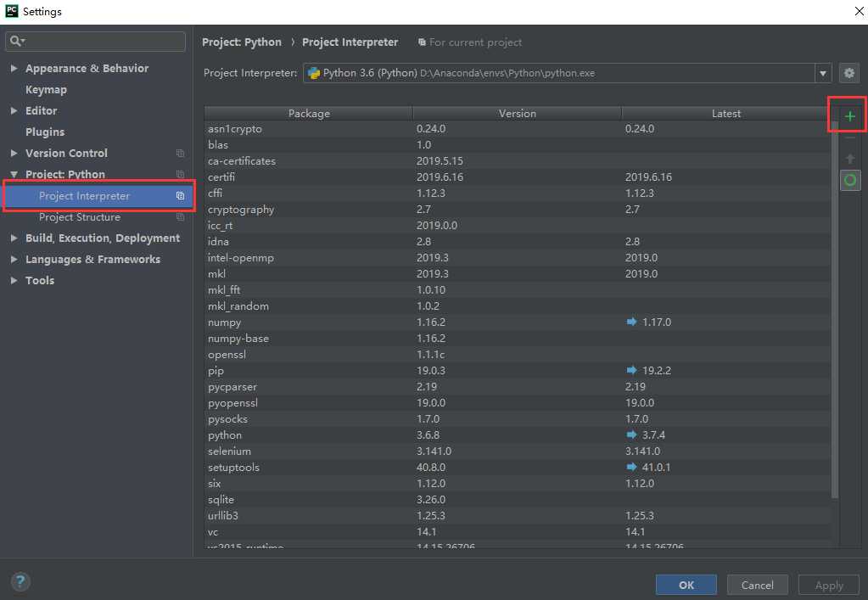868x600 pixels.
Task: Click the package list vertical scrollbar
Action: click(x=835, y=310)
